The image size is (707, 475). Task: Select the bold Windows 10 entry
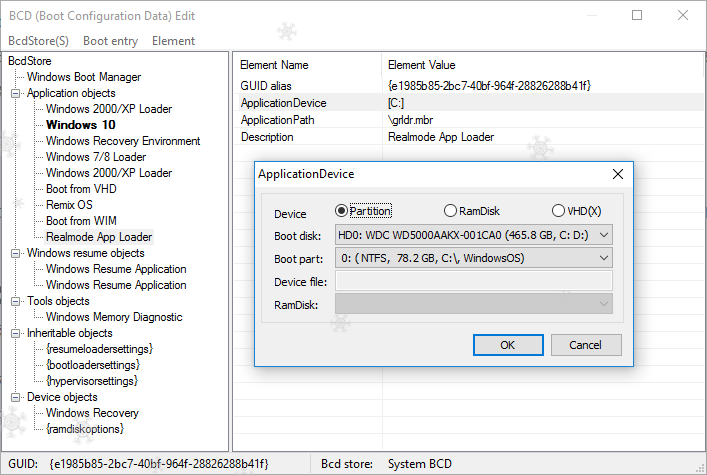(x=81, y=125)
